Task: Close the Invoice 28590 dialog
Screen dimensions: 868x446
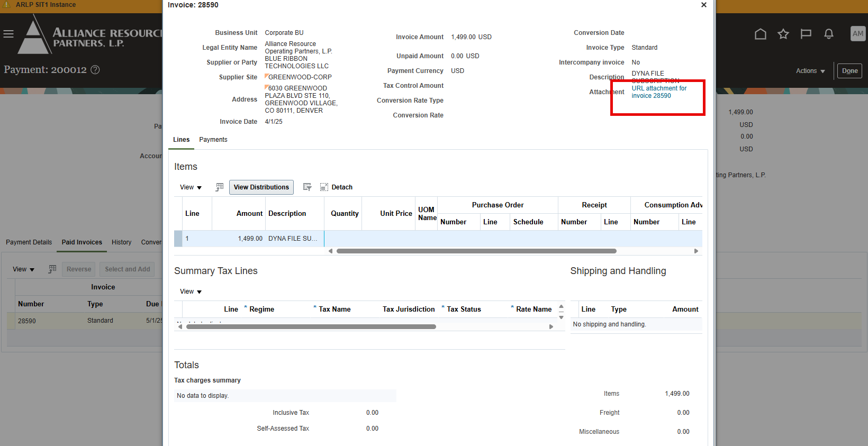Action: (703, 5)
